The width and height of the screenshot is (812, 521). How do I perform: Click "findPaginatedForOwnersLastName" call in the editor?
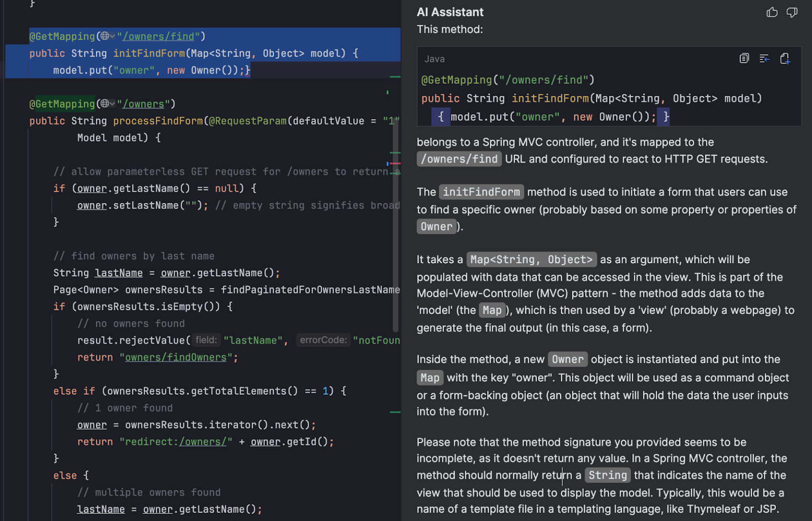[x=311, y=290]
